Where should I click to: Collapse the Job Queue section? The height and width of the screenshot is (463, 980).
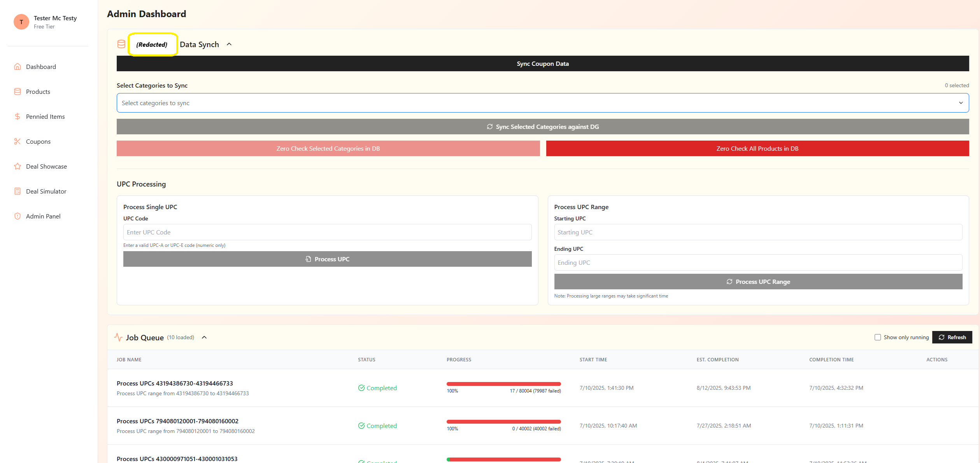pos(204,337)
